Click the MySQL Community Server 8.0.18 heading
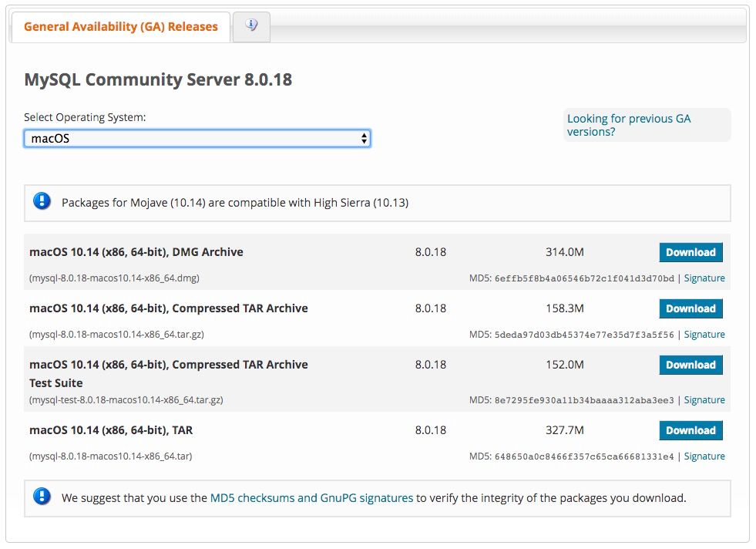This screenshot has height=549, width=756. pos(158,79)
